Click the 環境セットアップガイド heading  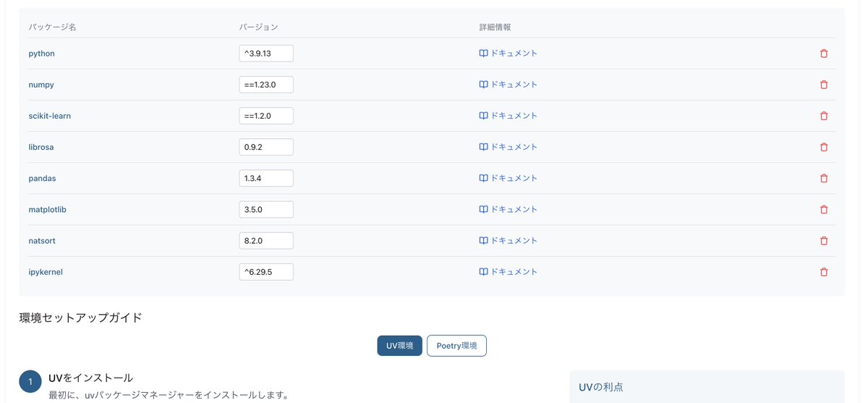point(80,318)
